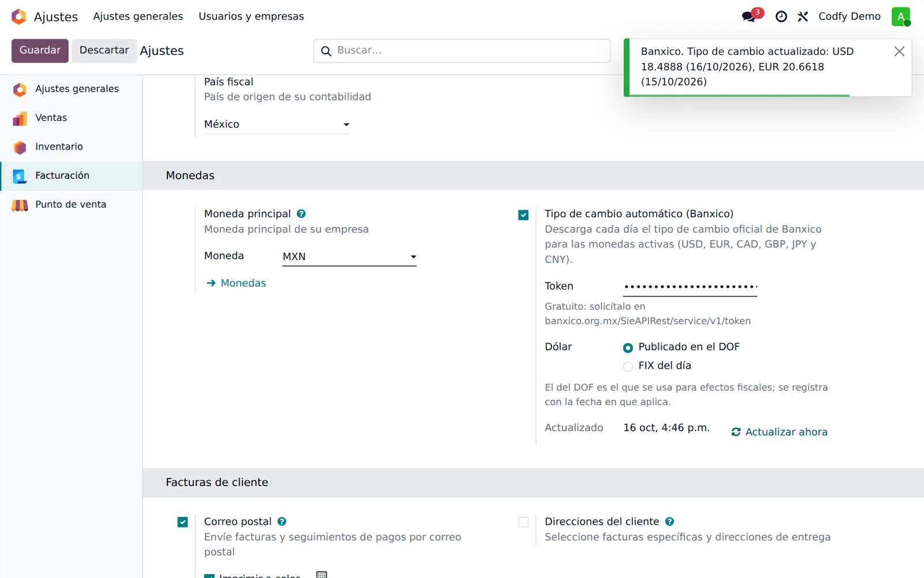Image resolution: width=924 pixels, height=578 pixels.
Task: Disable Tipo de cambio automático checkbox
Action: tap(523, 215)
